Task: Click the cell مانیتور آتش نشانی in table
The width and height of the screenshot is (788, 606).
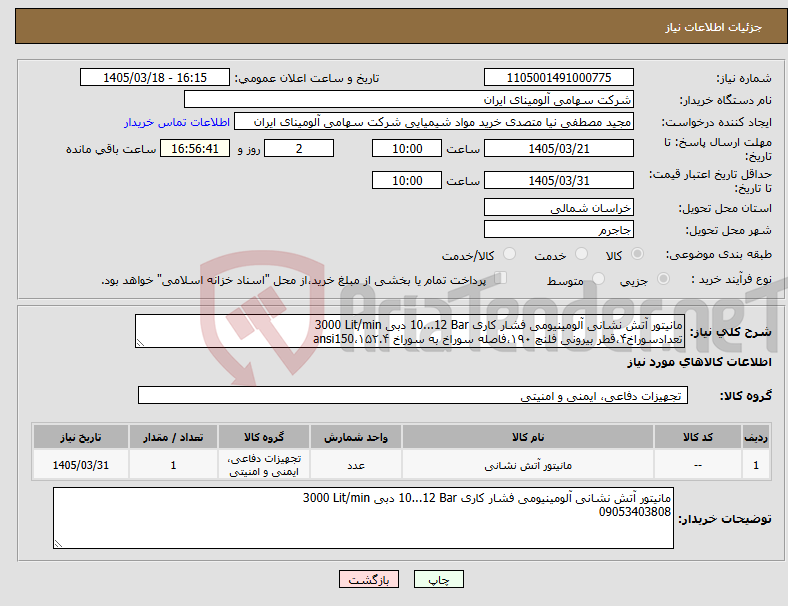Action: 528,465
